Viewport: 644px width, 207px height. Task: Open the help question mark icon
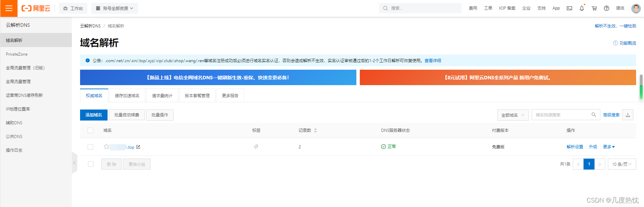(607, 8)
